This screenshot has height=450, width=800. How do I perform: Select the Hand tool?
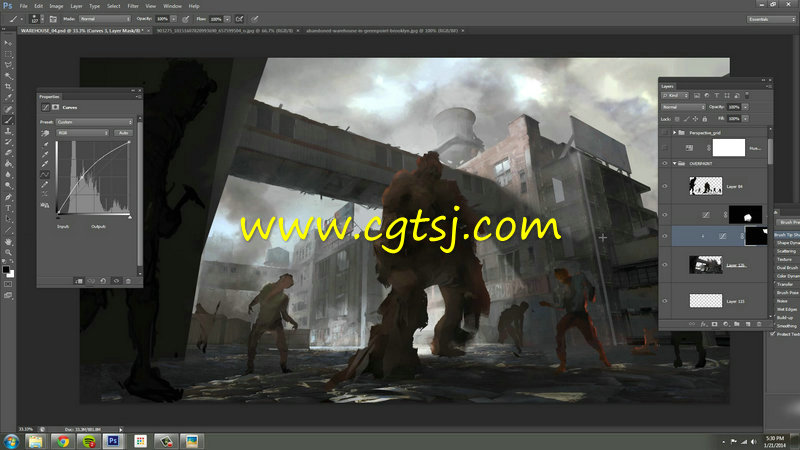pyautogui.click(x=8, y=241)
